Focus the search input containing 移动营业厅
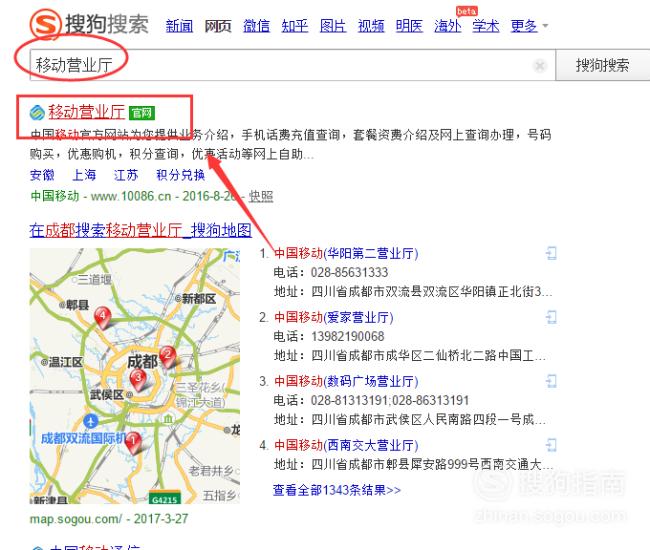This screenshot has width=650, height=550. [x=292, y=65]
